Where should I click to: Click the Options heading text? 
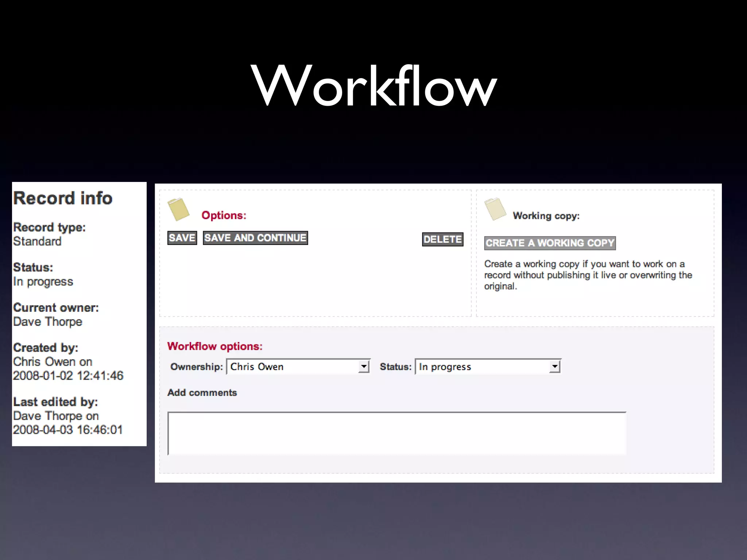(224, 215)
